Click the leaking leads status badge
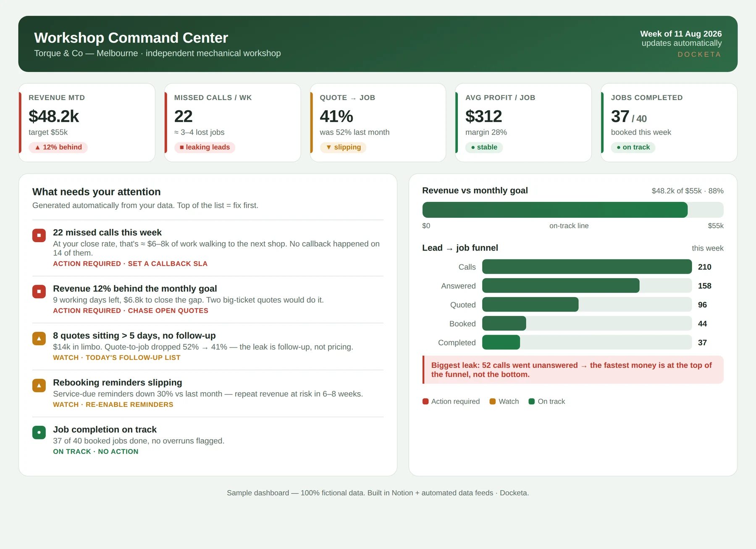 point(205,148)
